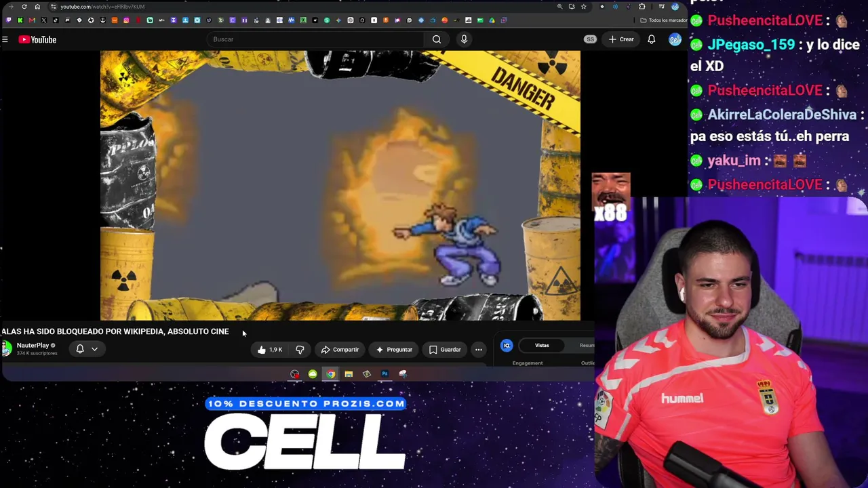
Task: Open the NauterPlay channel name link
Action: (x=33, y=346)
